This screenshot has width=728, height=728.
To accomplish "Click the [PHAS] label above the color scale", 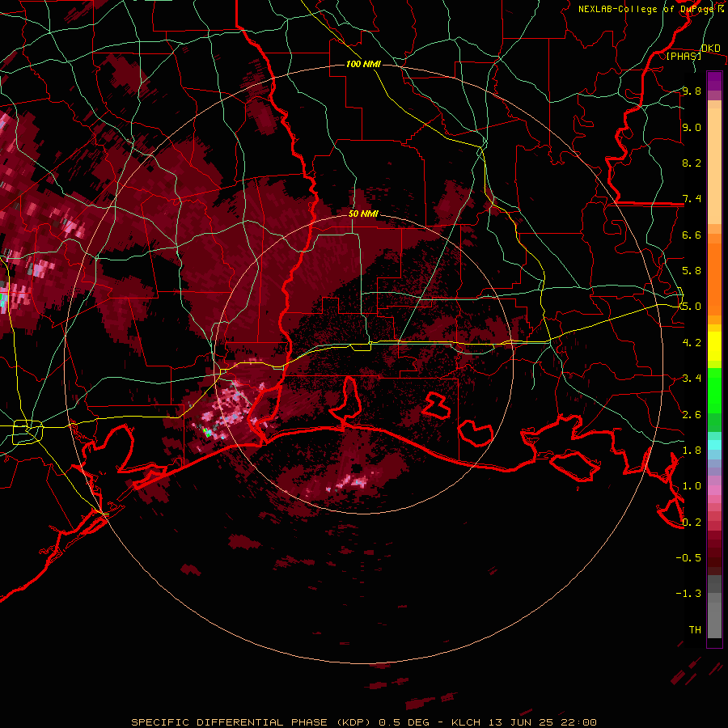I will tap(684, 56).
